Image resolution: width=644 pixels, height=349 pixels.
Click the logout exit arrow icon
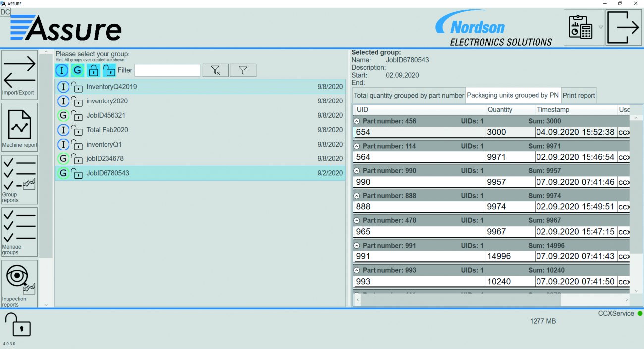click(x=623, y=27)
